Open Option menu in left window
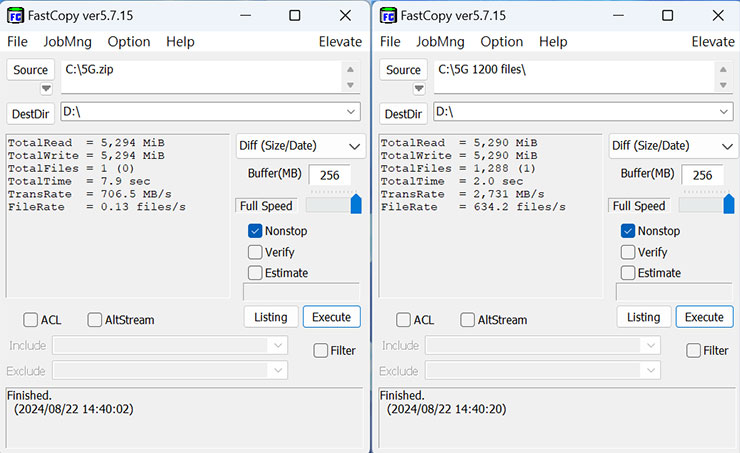 (x=129, y=42)
